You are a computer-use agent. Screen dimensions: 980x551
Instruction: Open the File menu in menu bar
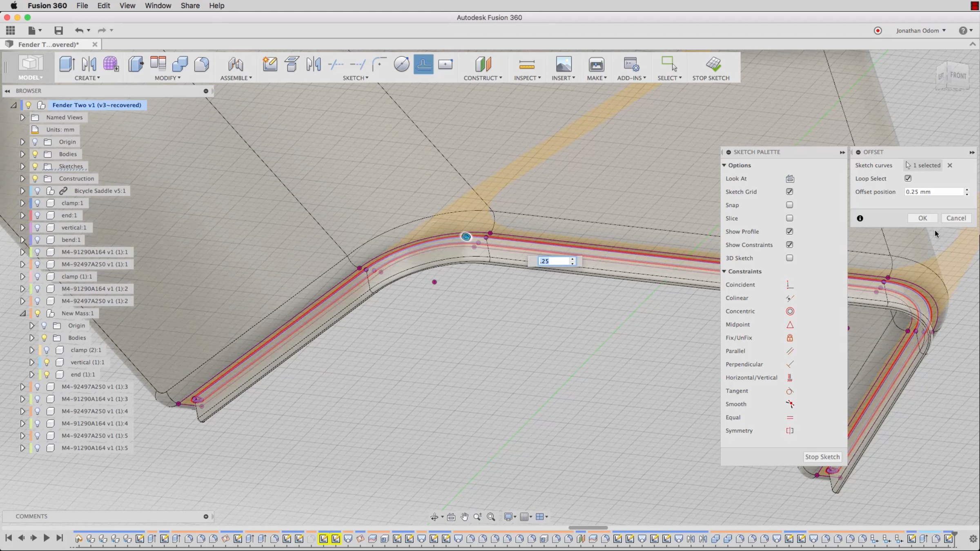pyautogui.click(x=82, y=6)
